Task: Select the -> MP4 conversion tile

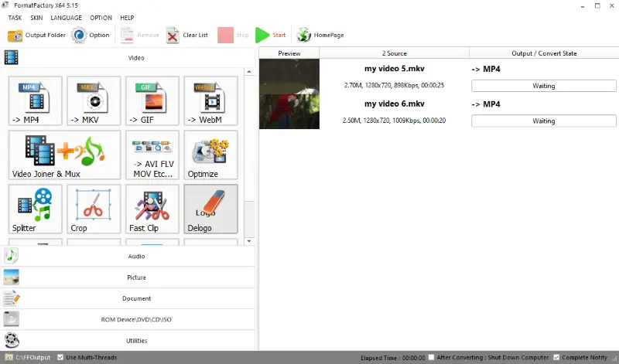Action: click(x=35, y=101)
